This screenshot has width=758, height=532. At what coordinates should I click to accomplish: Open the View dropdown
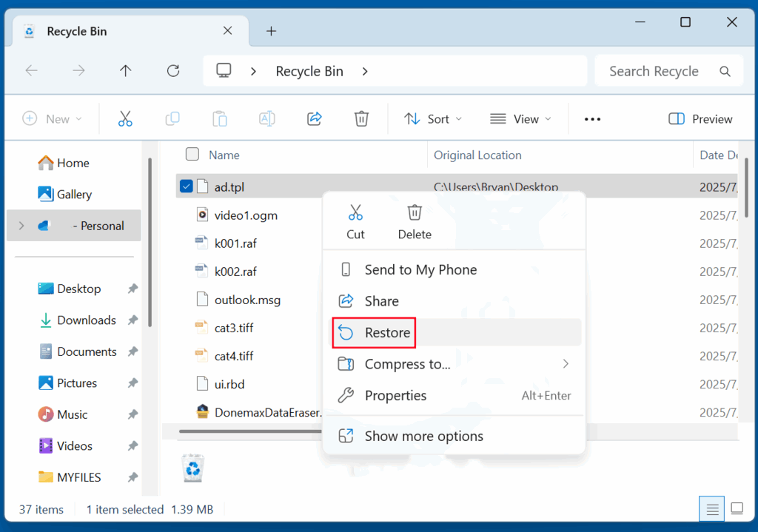[x=520, y=118]
